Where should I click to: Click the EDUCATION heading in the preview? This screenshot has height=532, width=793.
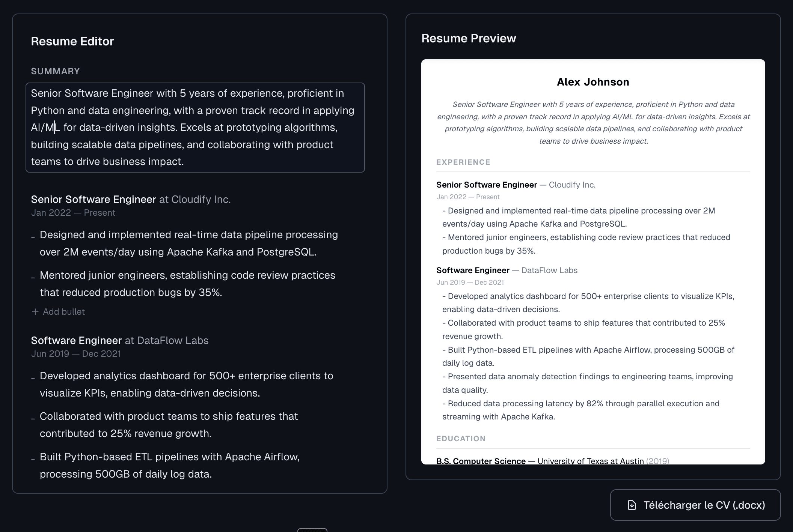click(461, 439)
